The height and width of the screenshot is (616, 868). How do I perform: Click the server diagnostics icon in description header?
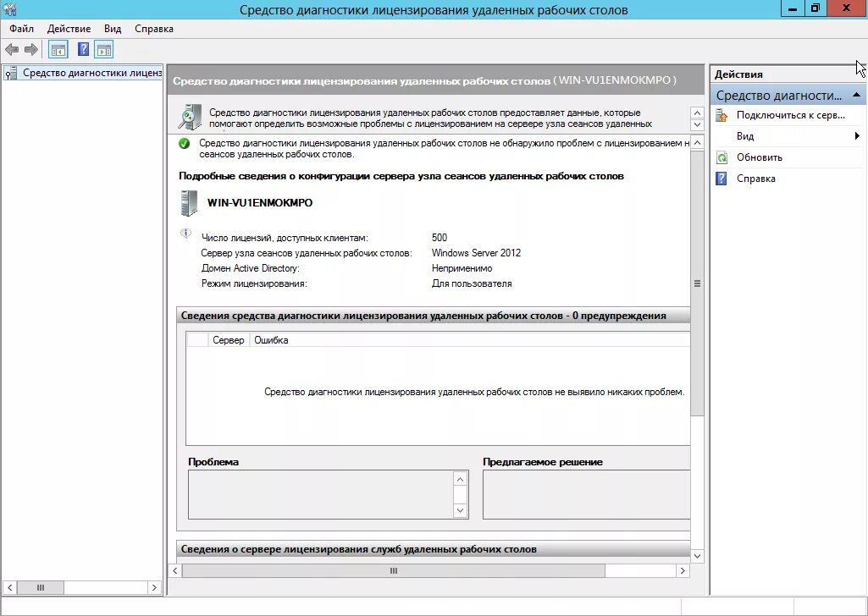(x=190, y=117)
